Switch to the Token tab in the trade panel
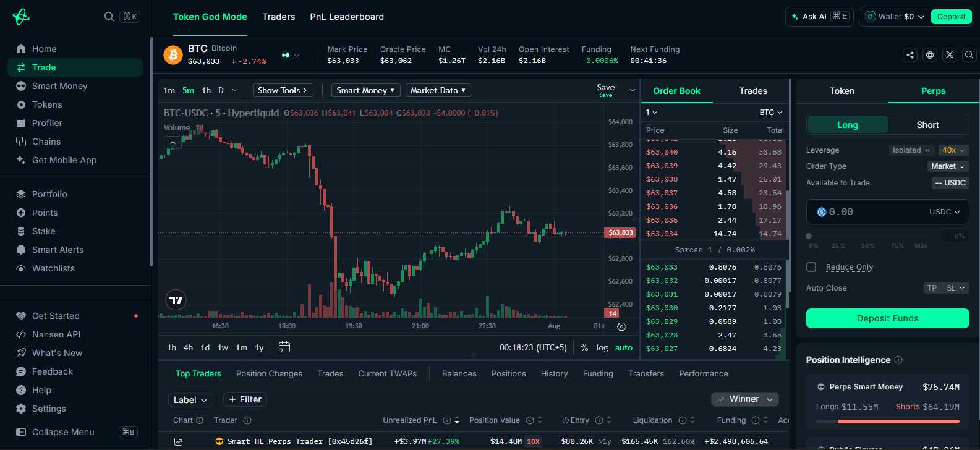Screen dimensions: 980x450 [x=842, y=91]
